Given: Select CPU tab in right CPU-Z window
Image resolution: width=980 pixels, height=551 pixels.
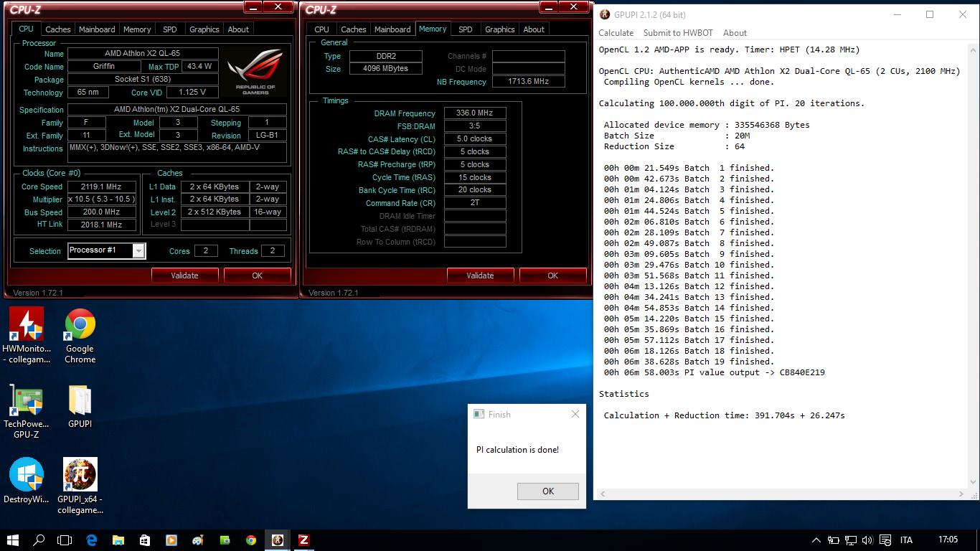Looking at the screenshot, I should pos(322,29).
